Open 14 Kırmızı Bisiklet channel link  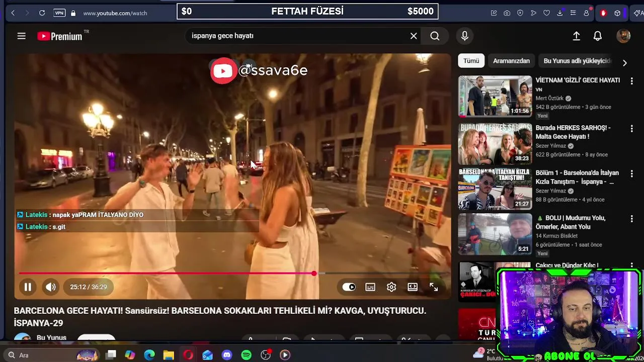(x=556, y=236)
